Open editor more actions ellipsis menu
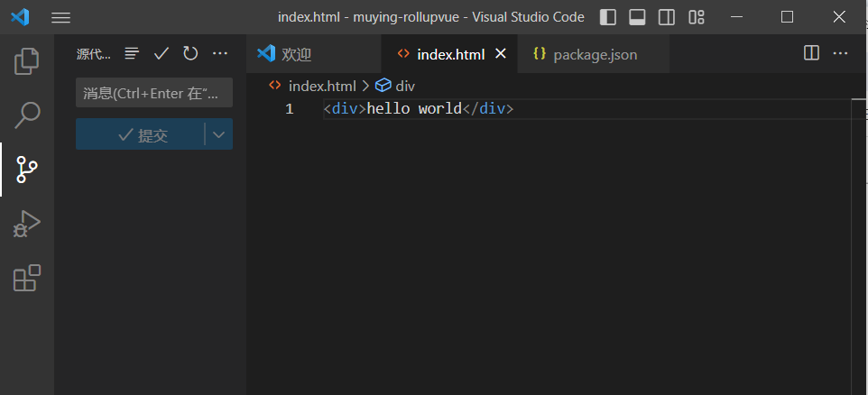 [841, 54]
